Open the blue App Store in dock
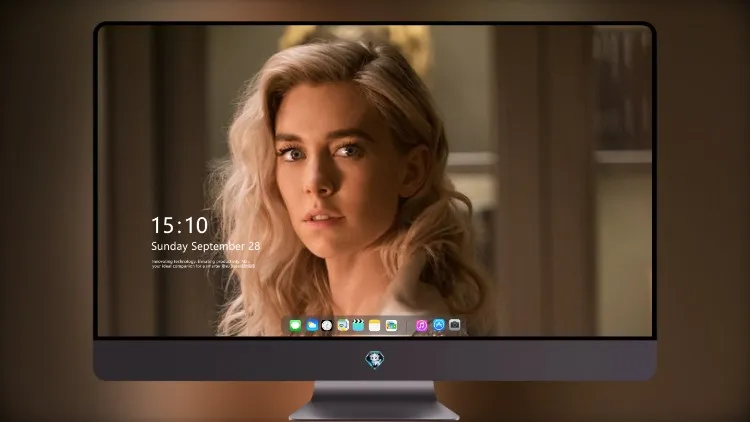The image size is (750, 422). [439, 325]
